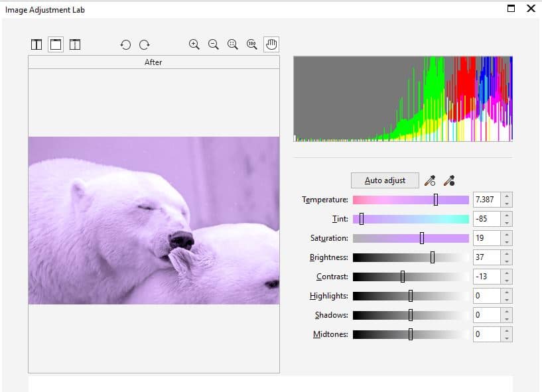Click the Tint slider handle
This screenshot has height=392, width=542.
[362, 219]
